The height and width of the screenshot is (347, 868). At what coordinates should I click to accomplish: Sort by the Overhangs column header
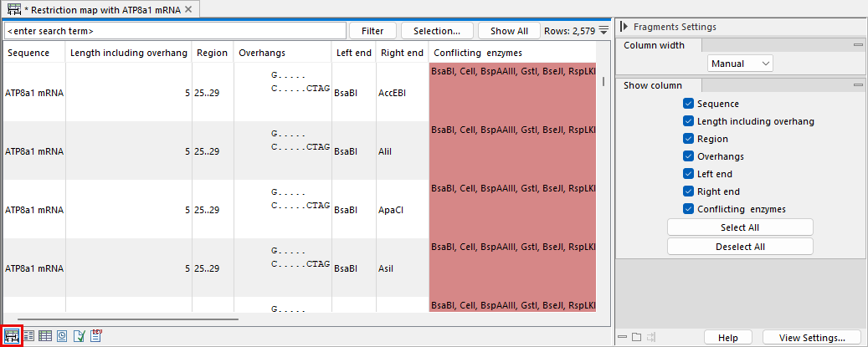click(x=282, y=53)
